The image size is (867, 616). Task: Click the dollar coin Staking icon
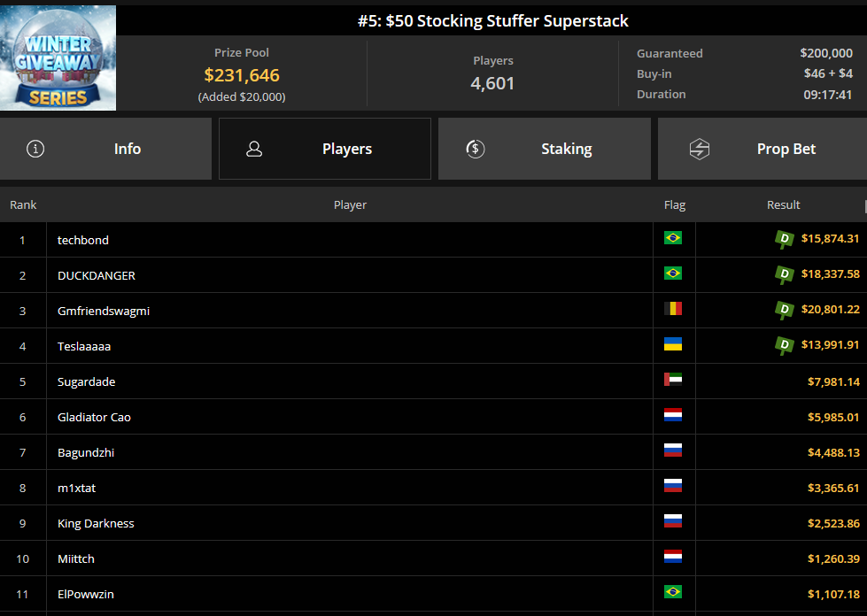pos(476,149)
